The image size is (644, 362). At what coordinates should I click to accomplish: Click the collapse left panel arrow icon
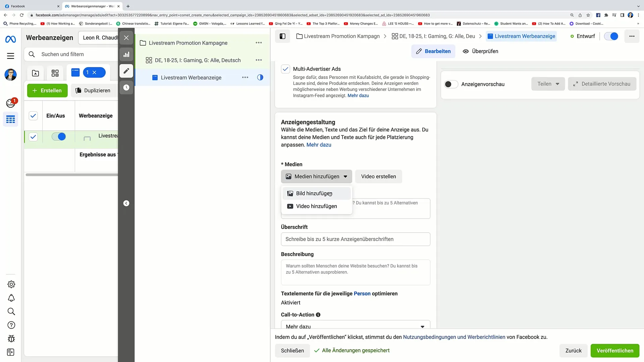point(126,203)
